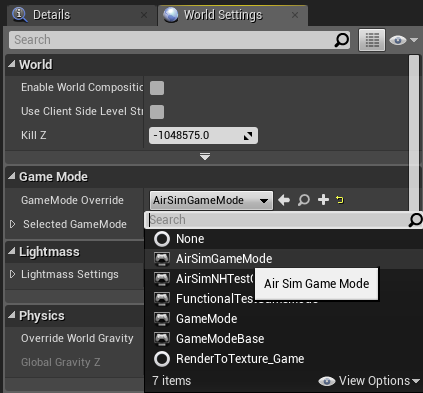The height and width of the screenshot is (393, 423).
Task: Create new GameMode with plus icon
Action: click(x=323, y=200)
